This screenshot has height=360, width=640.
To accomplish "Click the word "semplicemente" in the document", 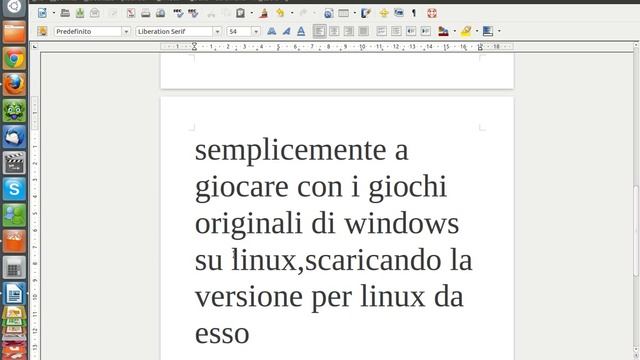I will pos(290,151).
